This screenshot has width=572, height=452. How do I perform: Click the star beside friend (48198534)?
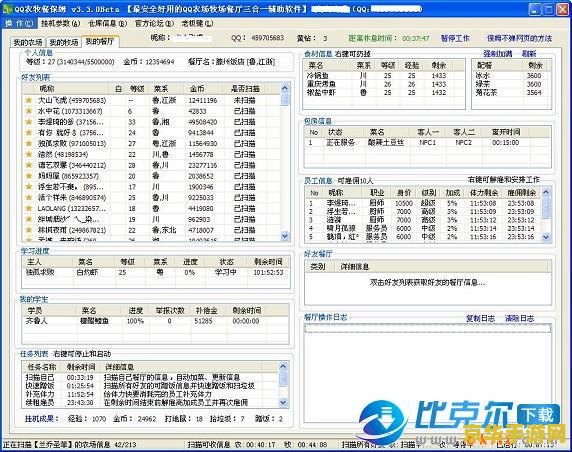[x=28, y=154]
